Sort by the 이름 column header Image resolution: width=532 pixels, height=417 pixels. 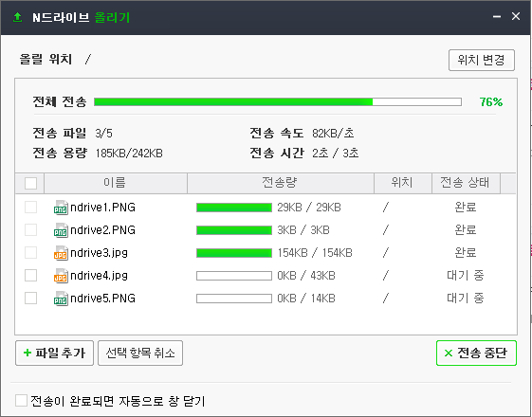[x=116, y=183]
